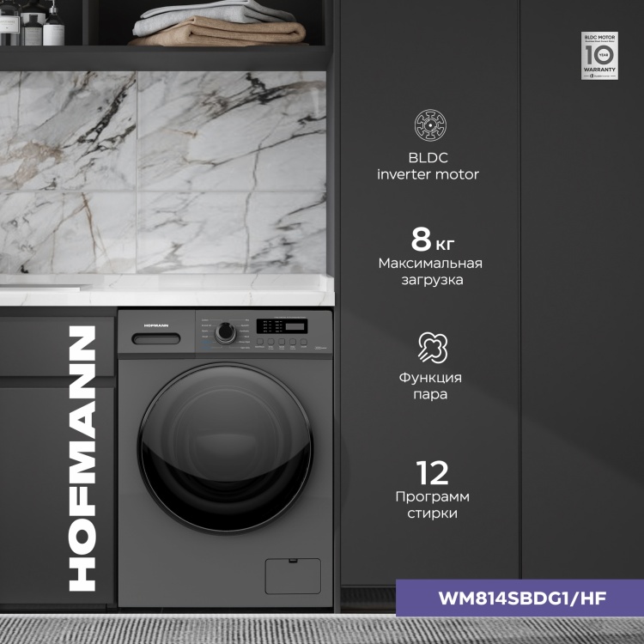Click the washer's digital display panel

[283, 326]
